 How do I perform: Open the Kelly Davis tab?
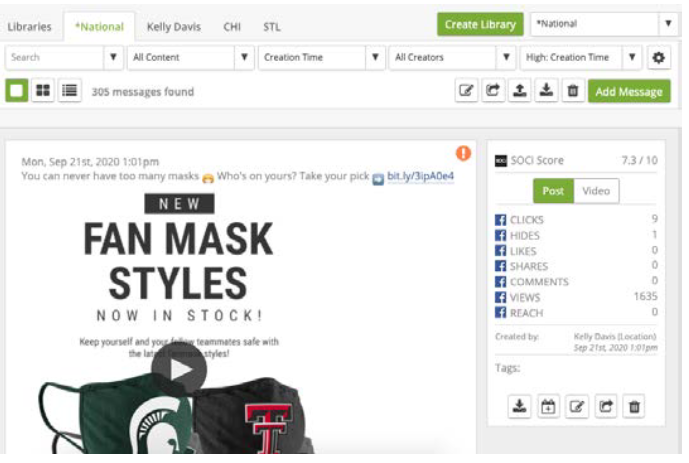[x=174, y=27]
